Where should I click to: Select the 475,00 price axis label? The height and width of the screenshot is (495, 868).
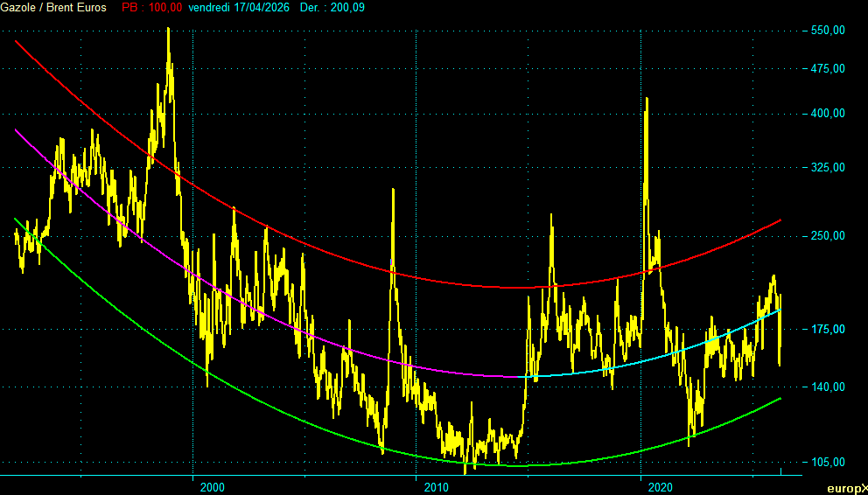827,69
